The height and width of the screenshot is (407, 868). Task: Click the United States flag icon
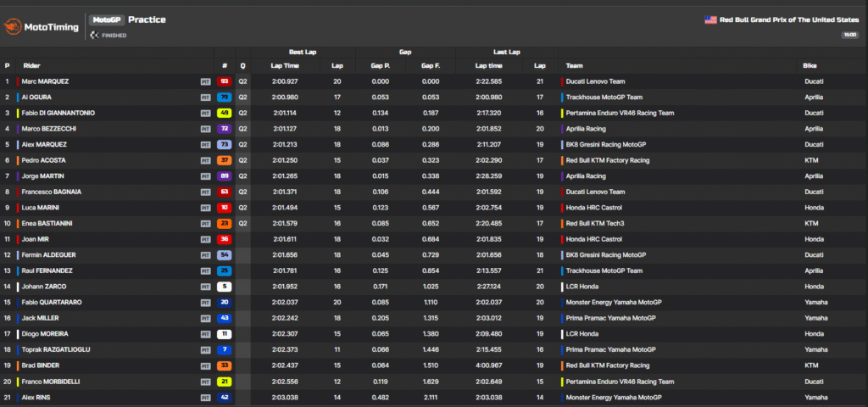tap(710, 20)
